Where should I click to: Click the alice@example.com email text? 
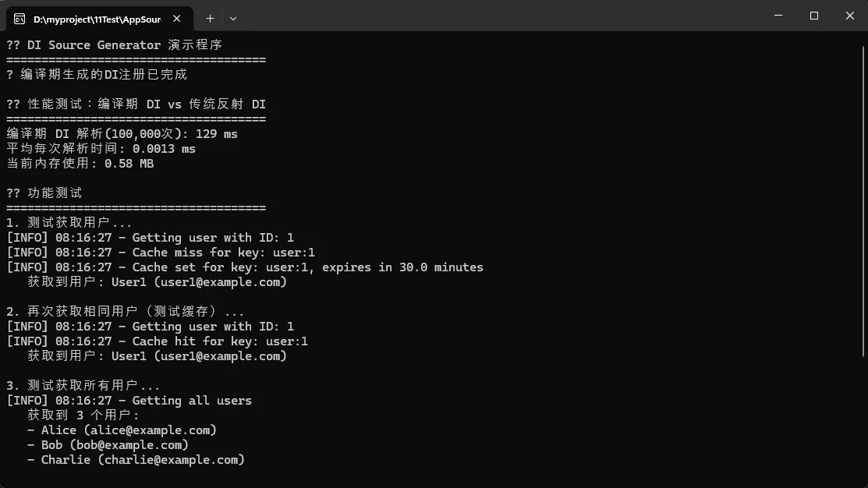[x=150, y=430]
